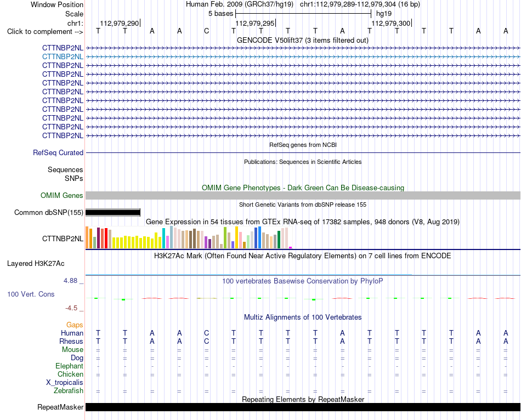Click the 112,979,300 position marker

(391, 23)
